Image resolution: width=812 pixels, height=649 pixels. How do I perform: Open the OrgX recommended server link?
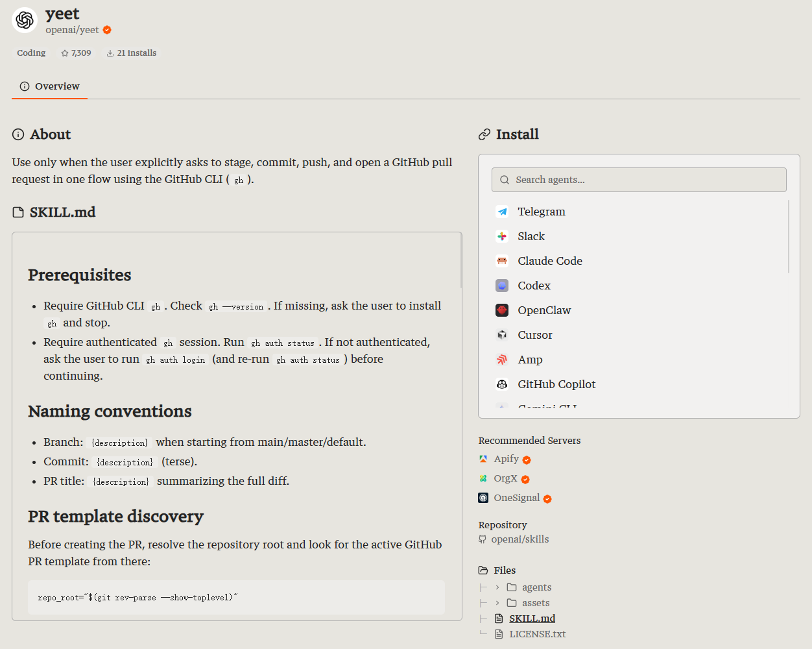(x=506, y=478)
